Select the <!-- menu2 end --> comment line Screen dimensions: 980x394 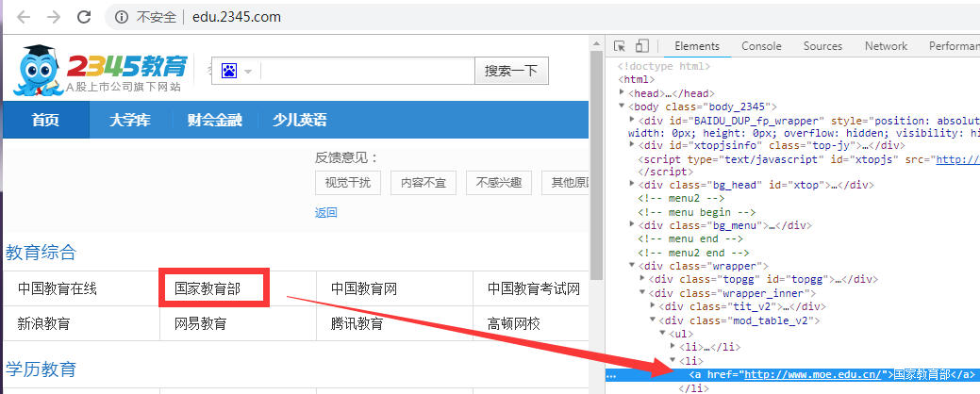click(693, 253)
